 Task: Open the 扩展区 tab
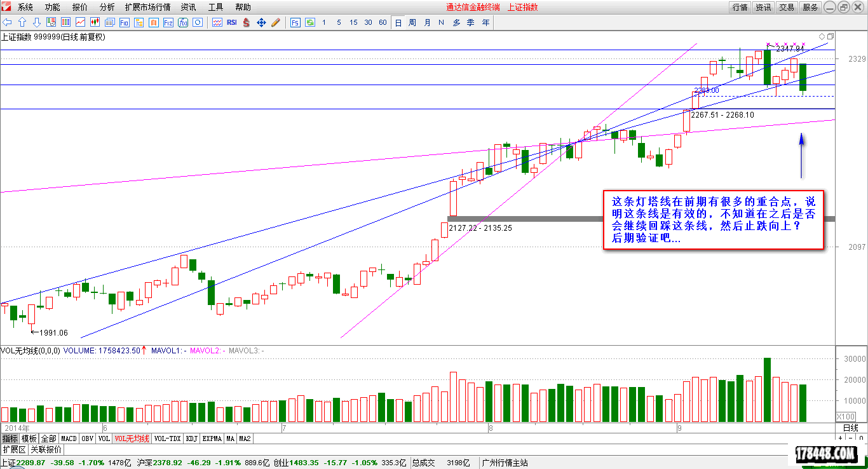(14, 449)
